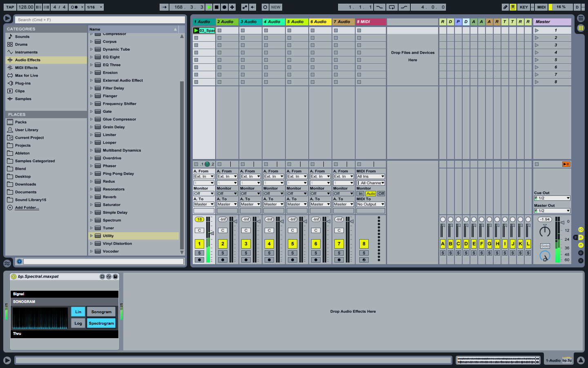588x368 pixels.
Task: Expand the Reverb folder
Action: [91, 197]
